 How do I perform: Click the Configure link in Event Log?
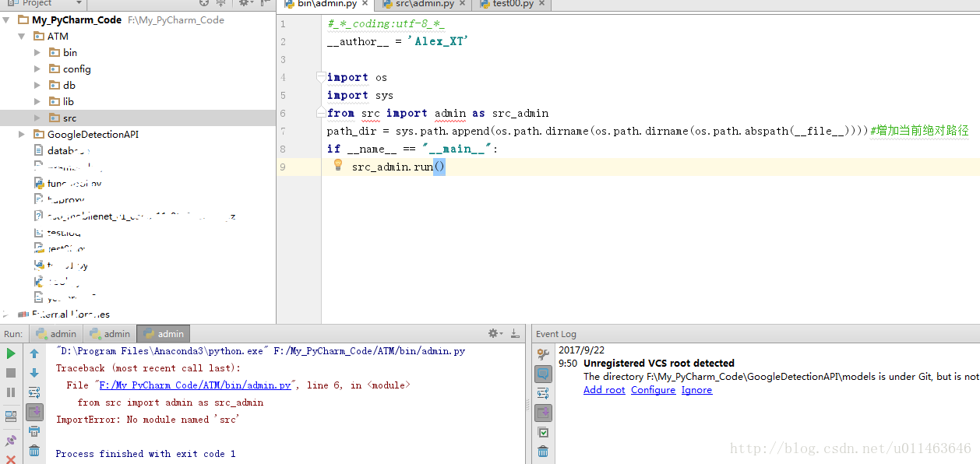[x=653, y=390]
